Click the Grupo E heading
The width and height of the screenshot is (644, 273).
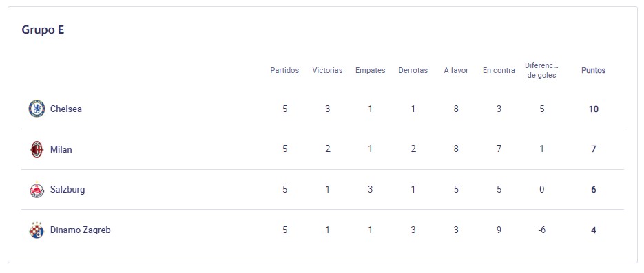pos(43,30)
